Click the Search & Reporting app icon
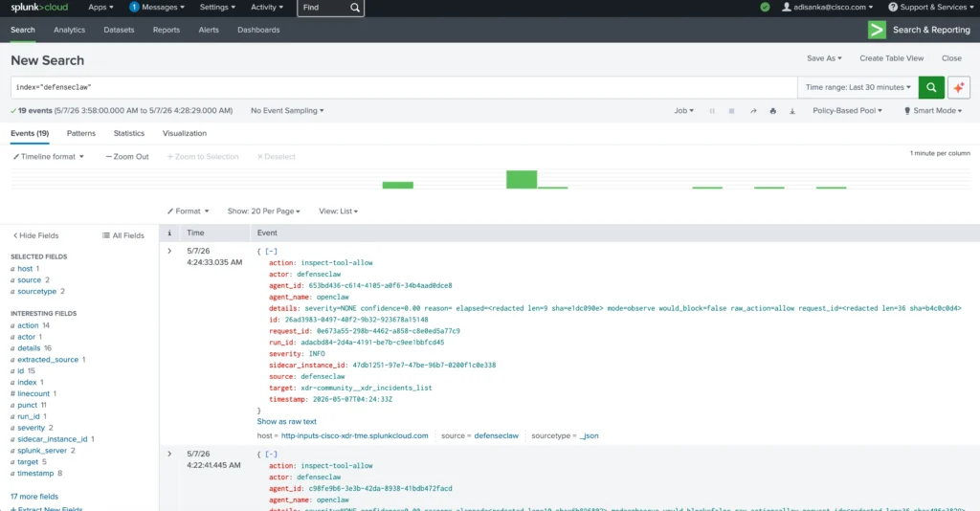 [877, 30]
